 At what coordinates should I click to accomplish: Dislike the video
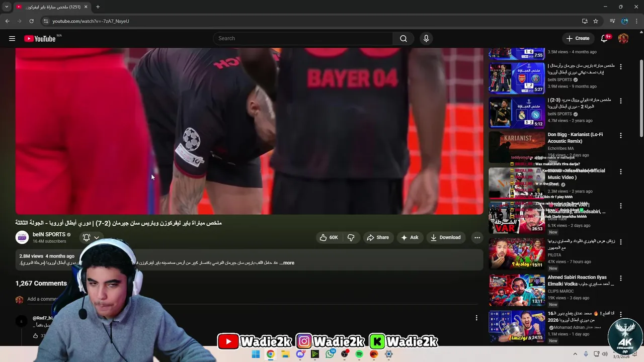[351, 237]
